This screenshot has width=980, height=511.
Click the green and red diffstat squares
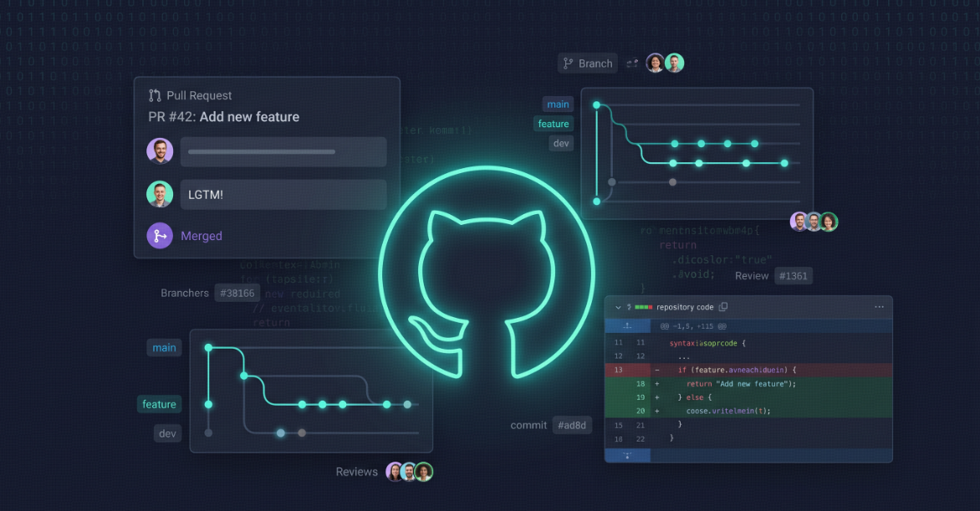click(643, 307)
